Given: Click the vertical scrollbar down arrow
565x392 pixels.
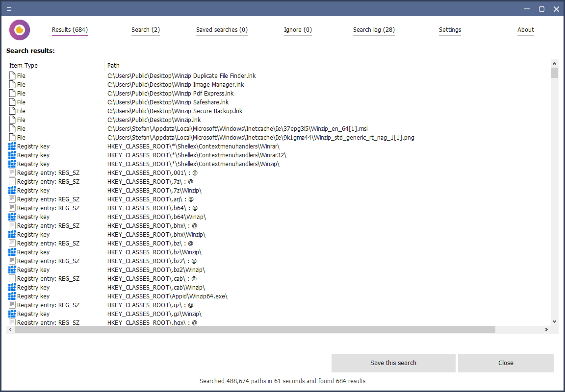Looking at the screenshot, I should 555,321.
